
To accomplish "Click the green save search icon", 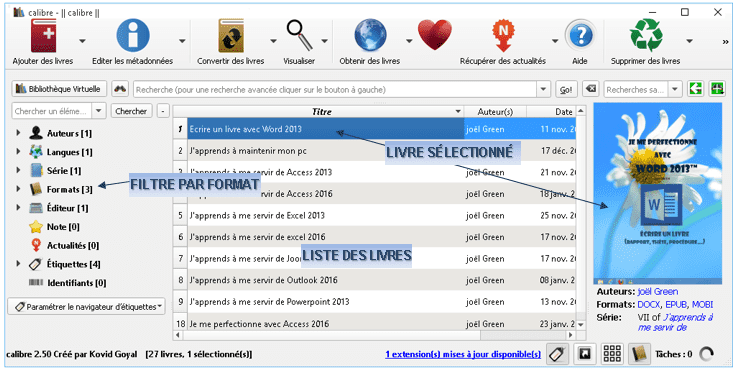I will pos(696,89).
